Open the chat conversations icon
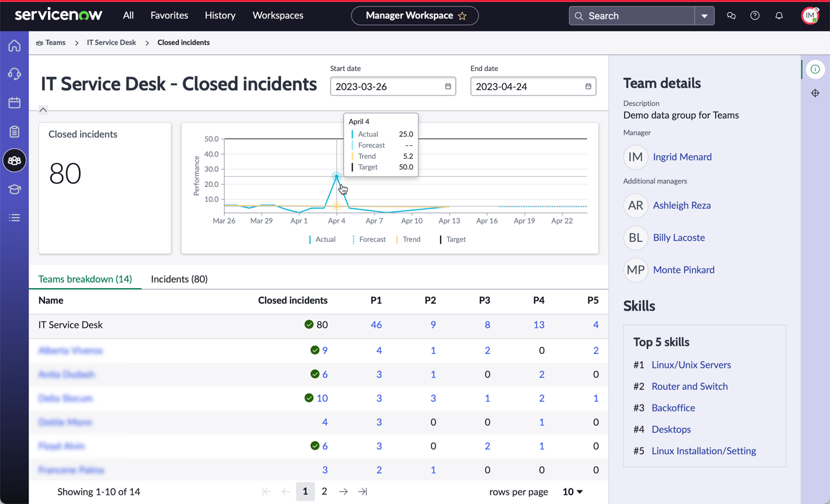Screen dimensions: 830x504 coord(731,16)
